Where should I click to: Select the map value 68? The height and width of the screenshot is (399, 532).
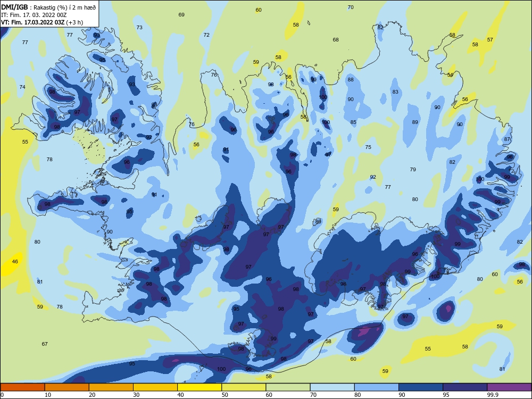[336, 40]
